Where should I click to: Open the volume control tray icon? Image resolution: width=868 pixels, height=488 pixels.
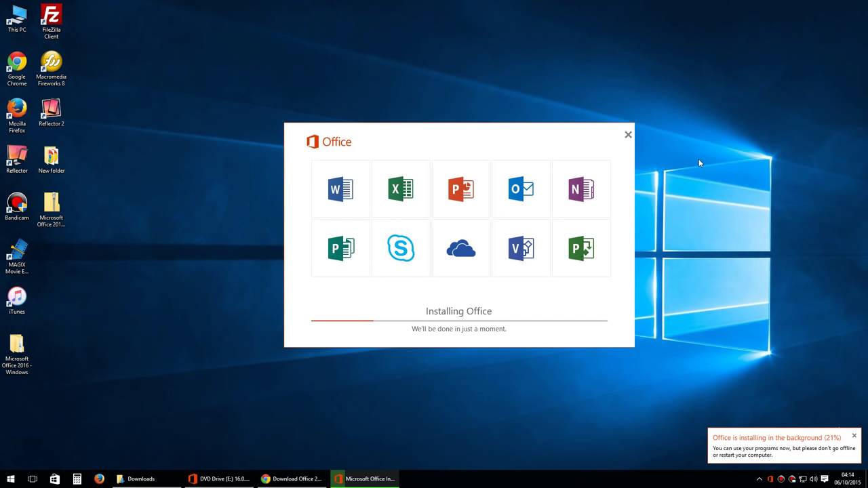pyautogui.click(x=814, y=479)
